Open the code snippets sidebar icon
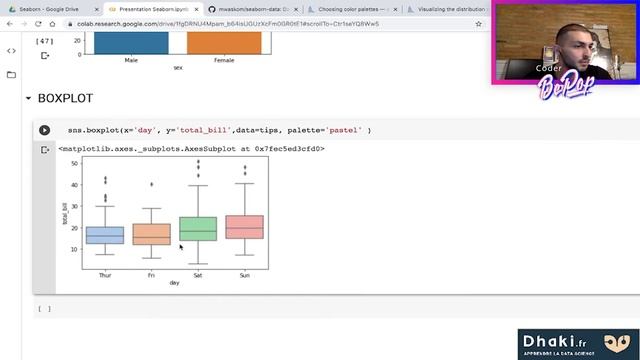Image resolution: width=640 pixels, height=360 pixels. click(x=11, y=51)
